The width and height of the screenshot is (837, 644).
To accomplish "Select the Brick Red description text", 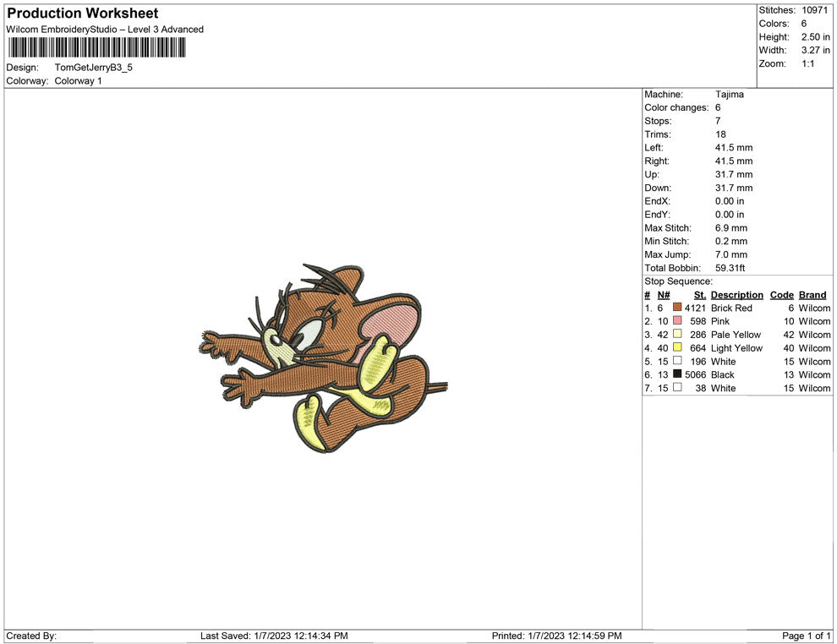I will coord(731,308).
